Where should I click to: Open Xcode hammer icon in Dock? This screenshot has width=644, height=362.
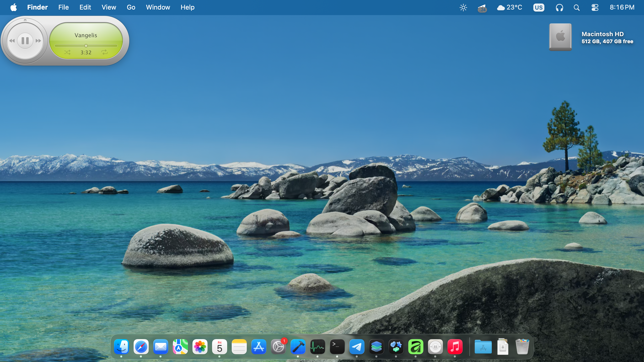coord(298,347)
